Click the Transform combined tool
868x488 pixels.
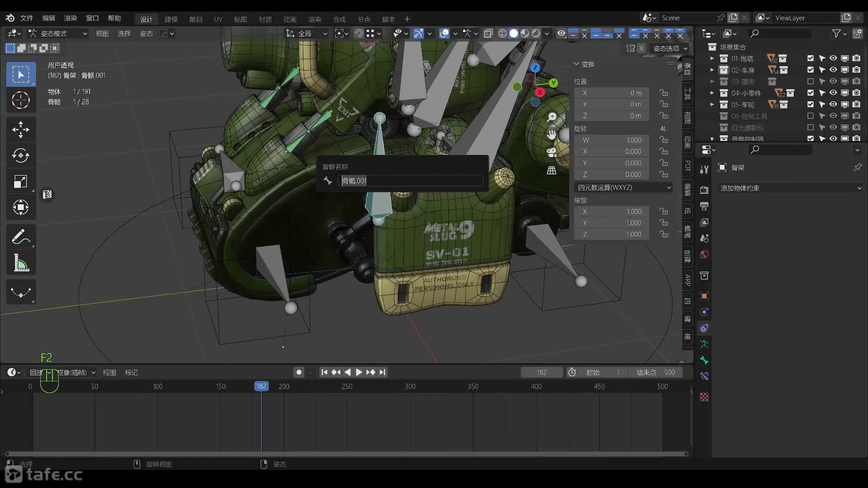(20, 208)
